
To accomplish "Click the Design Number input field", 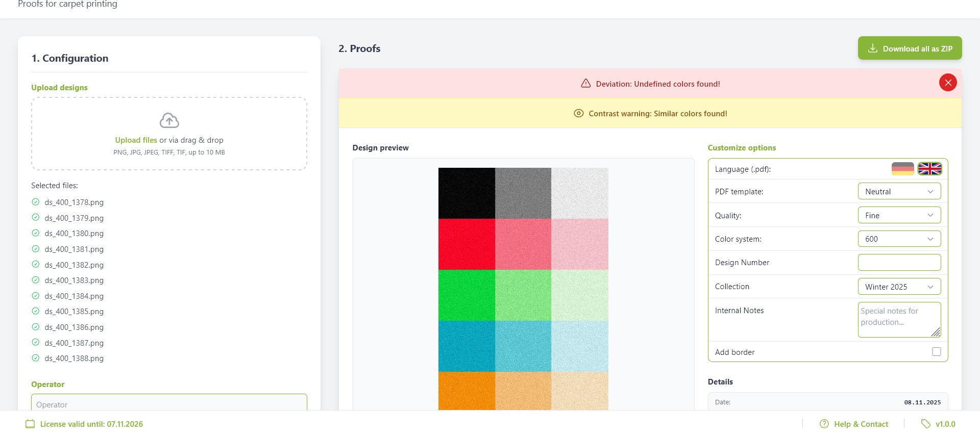I will click(899, 262).
